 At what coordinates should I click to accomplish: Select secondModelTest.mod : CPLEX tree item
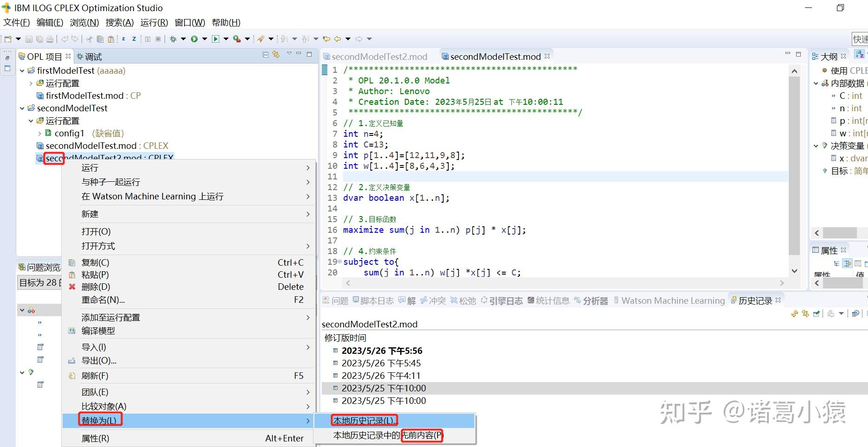tap(102, 146)
